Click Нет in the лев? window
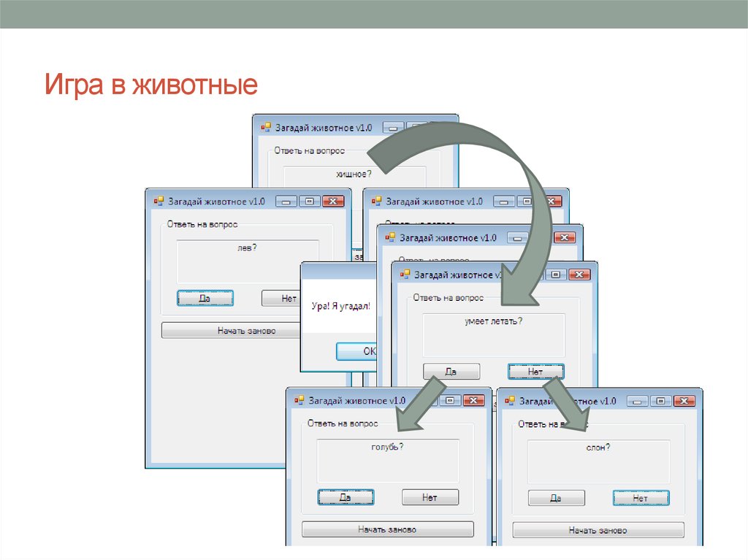Viewport: 748px width, 560px height. pos(281,298)
